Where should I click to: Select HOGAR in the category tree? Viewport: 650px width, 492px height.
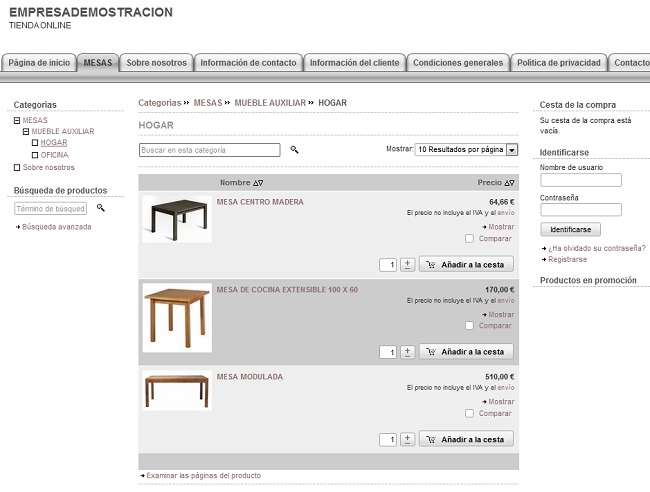click(54, 143)
